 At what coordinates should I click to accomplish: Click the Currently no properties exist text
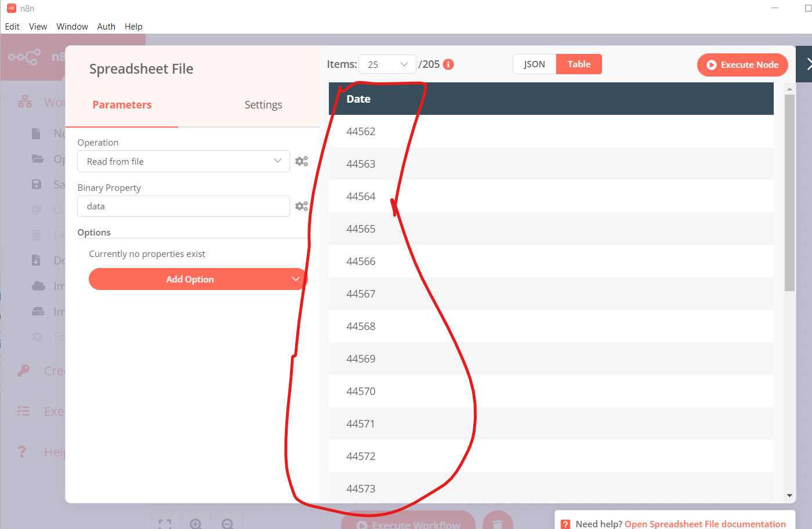[147, 254]
